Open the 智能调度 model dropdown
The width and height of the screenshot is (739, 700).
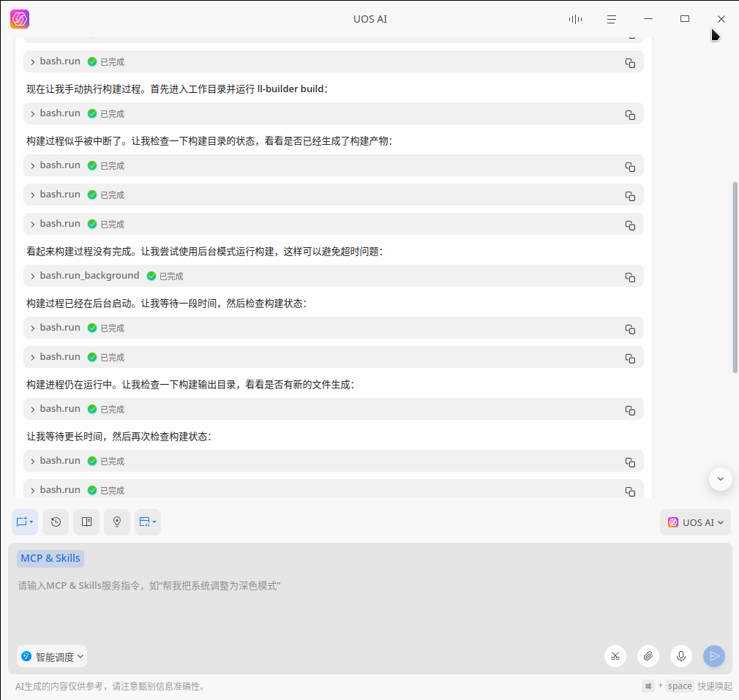pyautogui.click(x=52, y=657)
